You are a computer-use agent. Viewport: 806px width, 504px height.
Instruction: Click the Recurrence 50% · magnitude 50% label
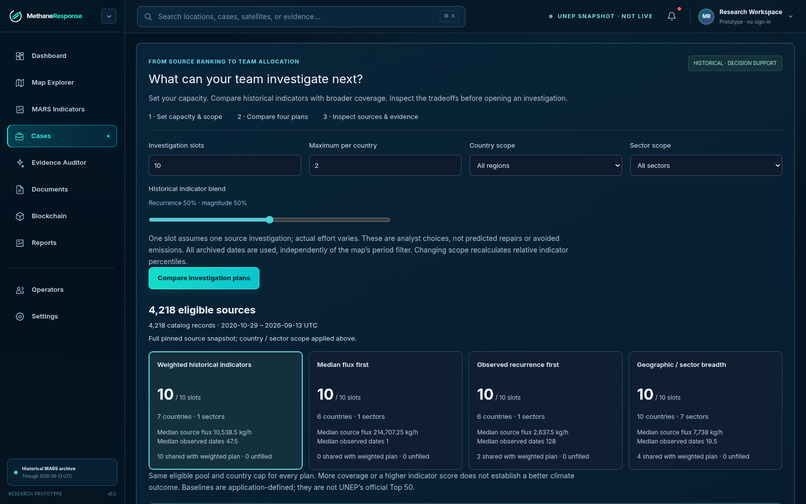tap(197, 203)
